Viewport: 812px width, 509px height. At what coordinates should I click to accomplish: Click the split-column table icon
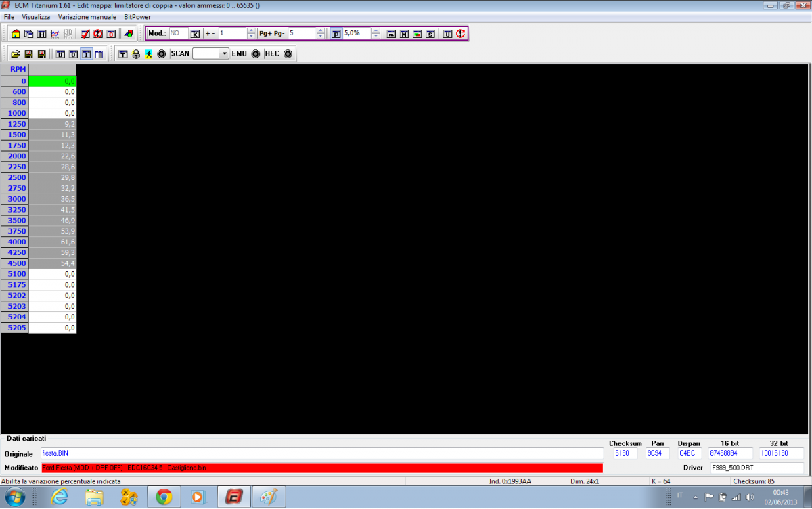point(99,53)
